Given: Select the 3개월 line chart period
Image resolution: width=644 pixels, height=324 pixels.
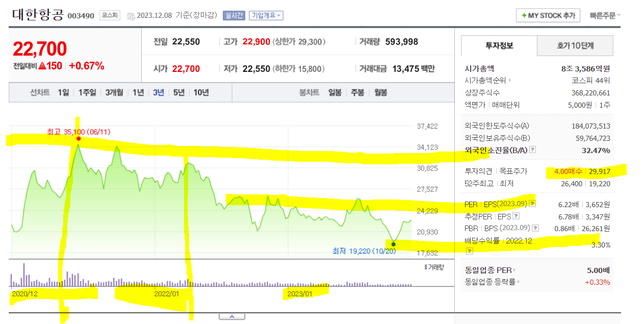Looking at the screenshot, I should pyautogui.click(x=114, y=92).
